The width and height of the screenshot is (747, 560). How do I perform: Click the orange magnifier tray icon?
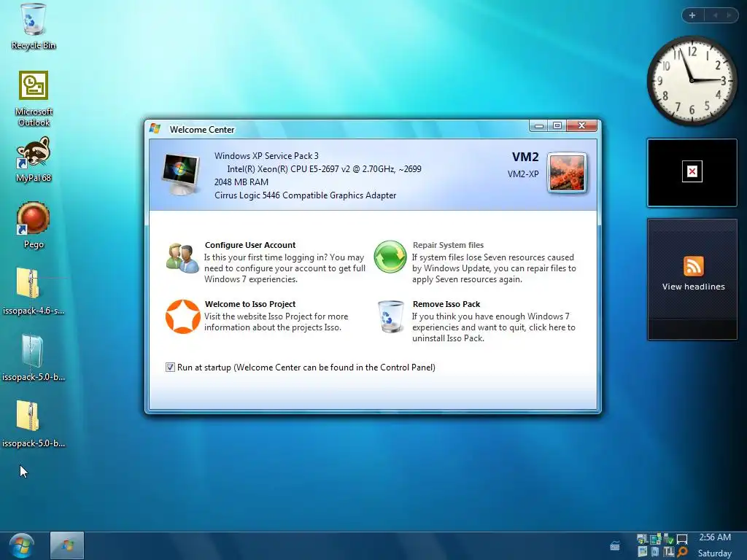[x=682, y=552]
